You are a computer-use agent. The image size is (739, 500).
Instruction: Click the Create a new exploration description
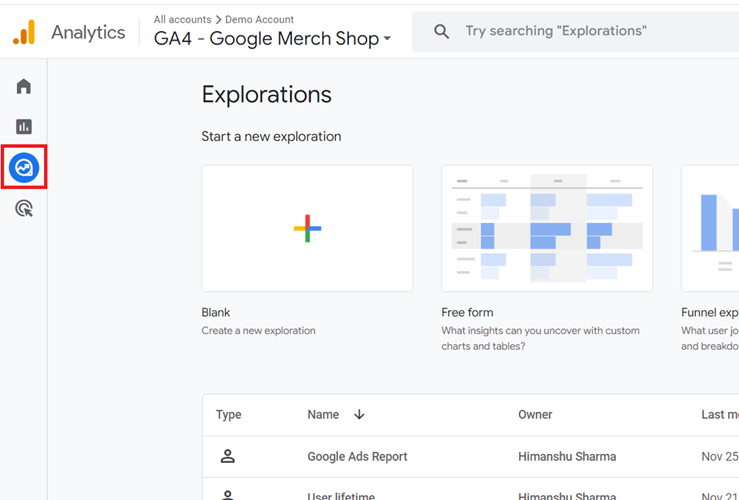(258, 330)
